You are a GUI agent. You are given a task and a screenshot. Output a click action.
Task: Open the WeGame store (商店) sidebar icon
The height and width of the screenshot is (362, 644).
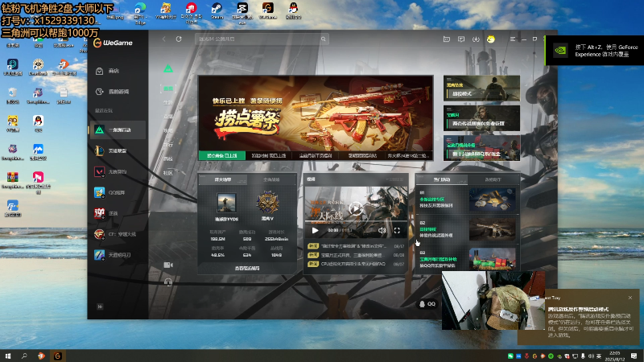coord(99,71)
